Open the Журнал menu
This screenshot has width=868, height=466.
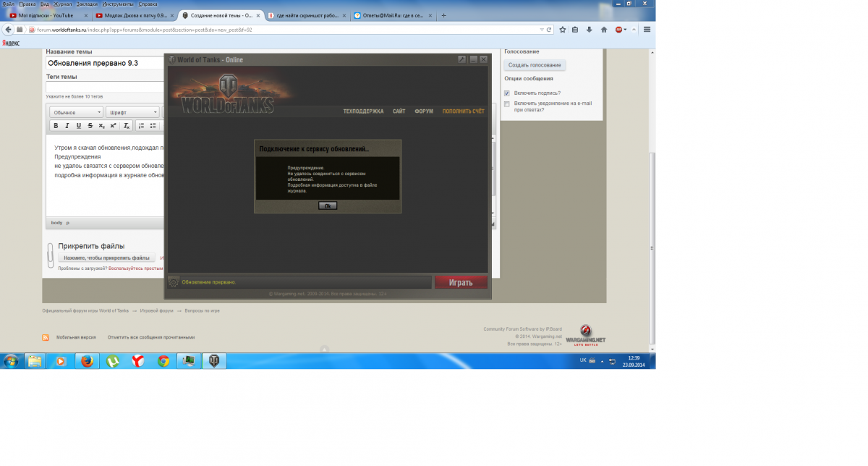point(63,4)
